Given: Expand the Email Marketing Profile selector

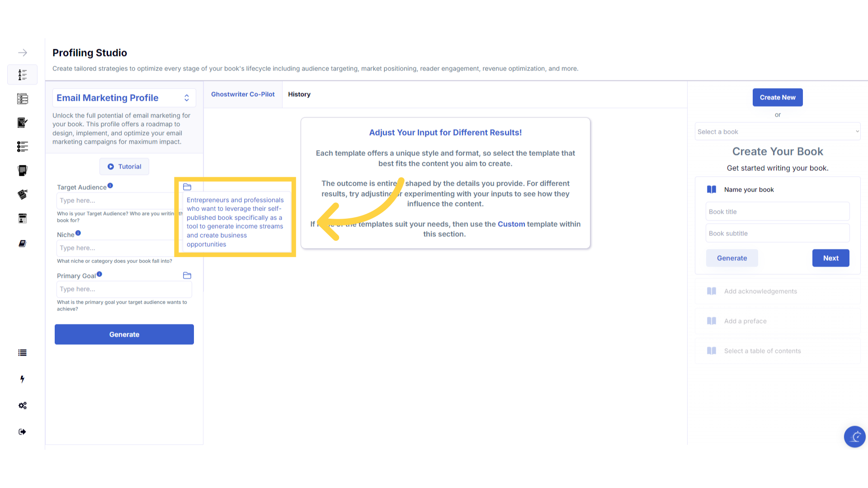Looking at the screenshot, I should coord(124,98).
